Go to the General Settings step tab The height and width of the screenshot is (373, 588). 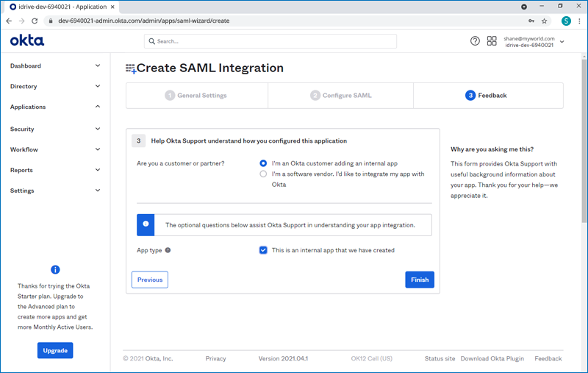pyautogui.click(x=196, y=96)
